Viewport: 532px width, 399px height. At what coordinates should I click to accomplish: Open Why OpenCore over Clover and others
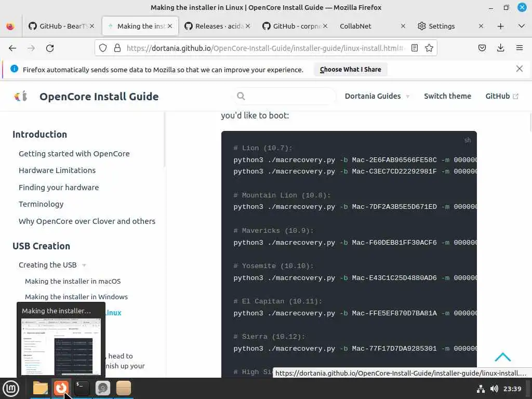(87, 221)
